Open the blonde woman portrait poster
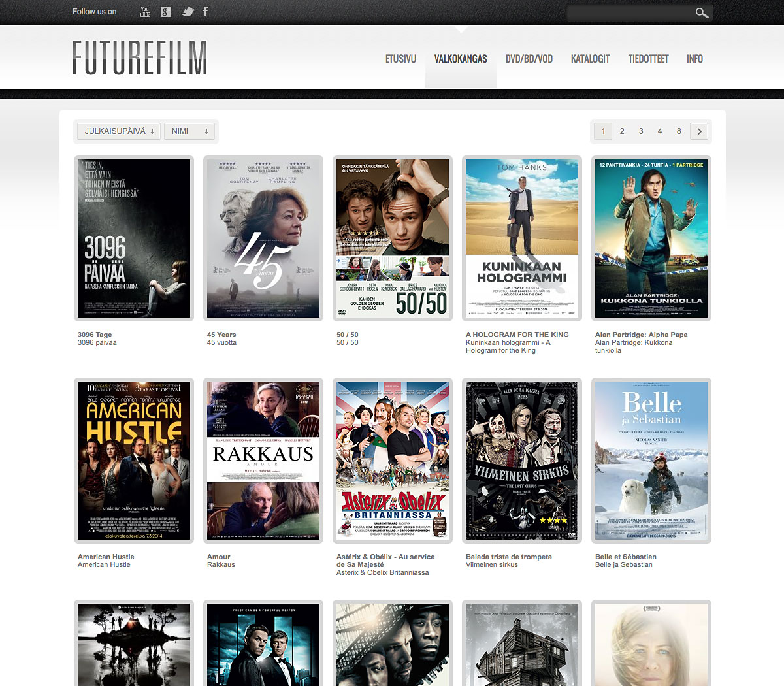The image size is (784, 686). 651,643
